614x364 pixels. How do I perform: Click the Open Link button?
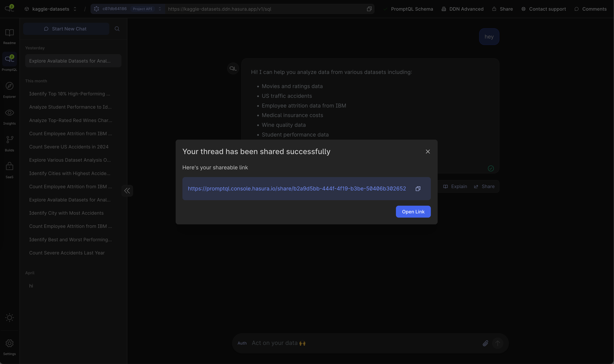tap(413, 212)
